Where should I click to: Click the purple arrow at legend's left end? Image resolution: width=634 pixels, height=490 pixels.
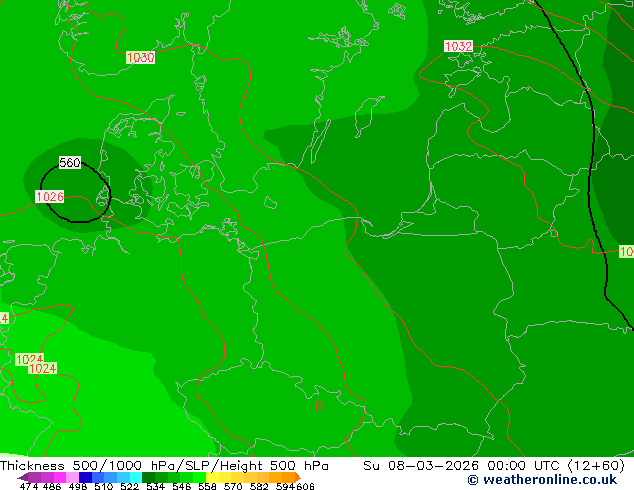[23, 477]
